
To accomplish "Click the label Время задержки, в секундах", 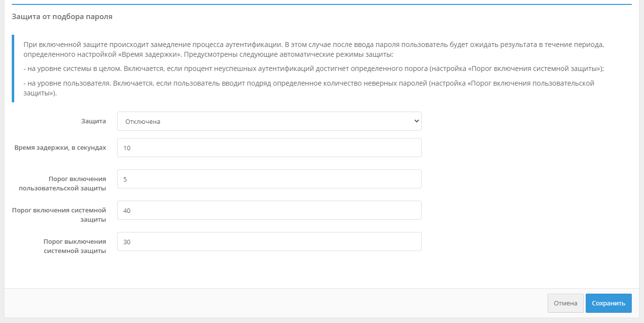I will [60, 147].
